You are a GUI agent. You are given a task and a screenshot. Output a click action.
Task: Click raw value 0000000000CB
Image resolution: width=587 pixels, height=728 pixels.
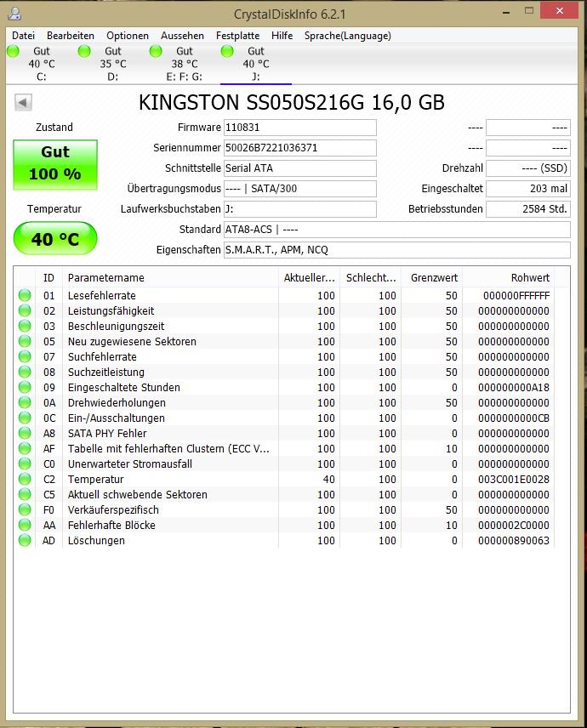click(514, 418)
